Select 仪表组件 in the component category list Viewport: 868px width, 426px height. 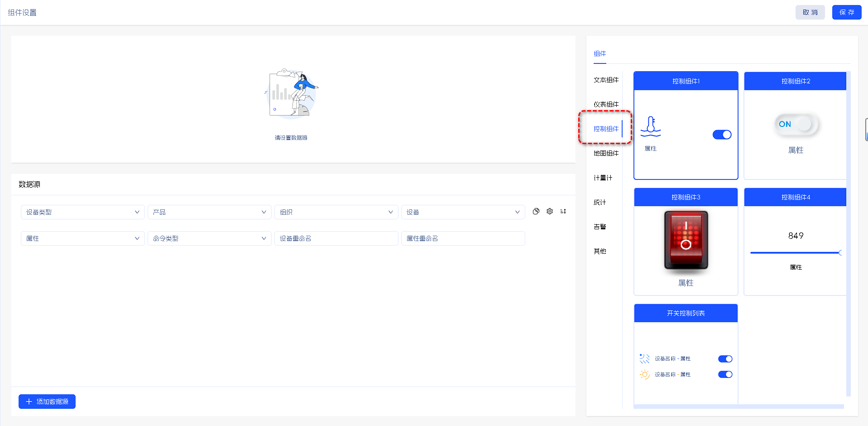pos(606,104)
